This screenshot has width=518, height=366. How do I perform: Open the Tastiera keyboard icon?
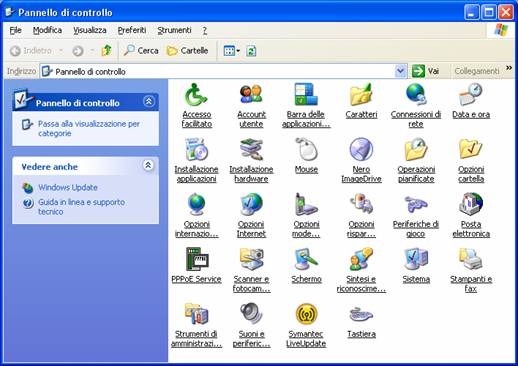361,314
